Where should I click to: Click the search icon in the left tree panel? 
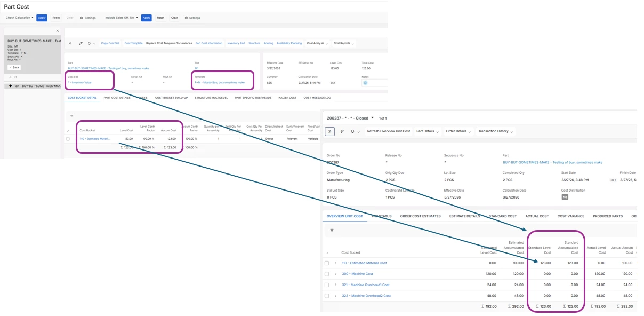[11, 77]
